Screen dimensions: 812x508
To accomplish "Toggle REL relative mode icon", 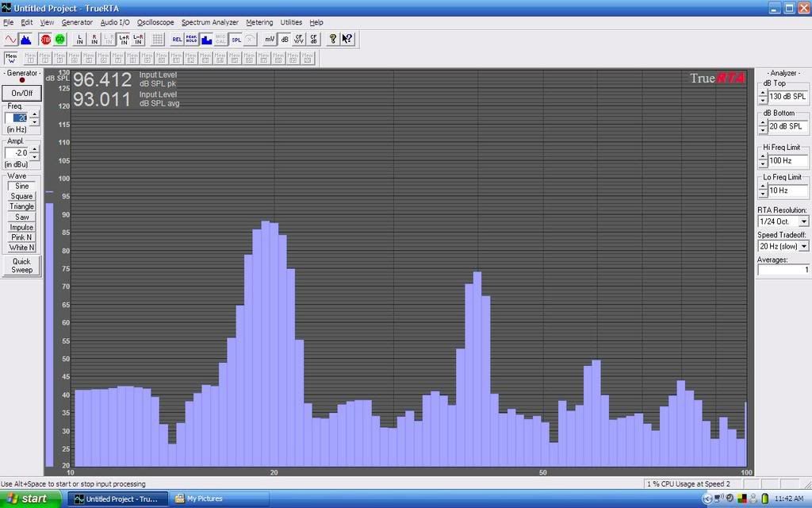I will click(x=177, y=40).
